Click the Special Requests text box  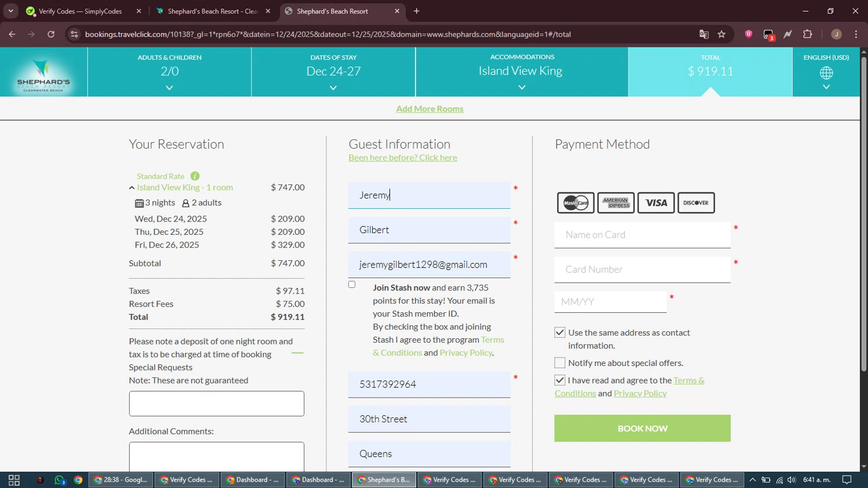click(x=216, y=404)
